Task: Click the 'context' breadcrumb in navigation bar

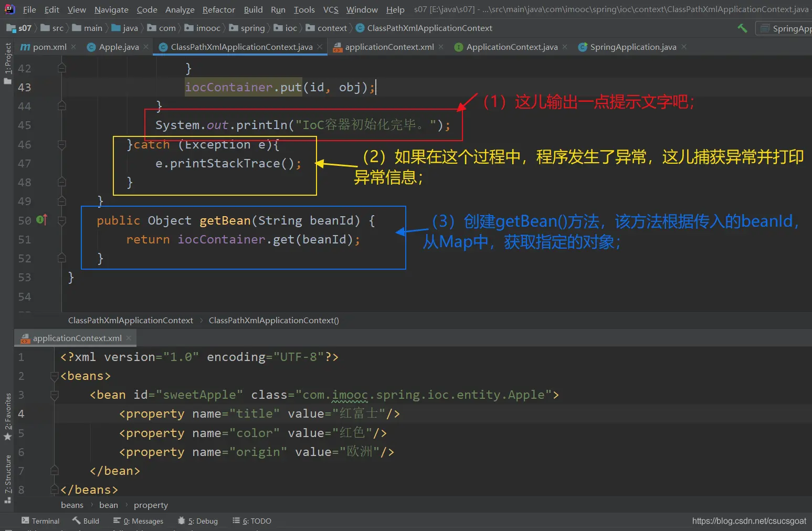Action: (x=332, y=28)
